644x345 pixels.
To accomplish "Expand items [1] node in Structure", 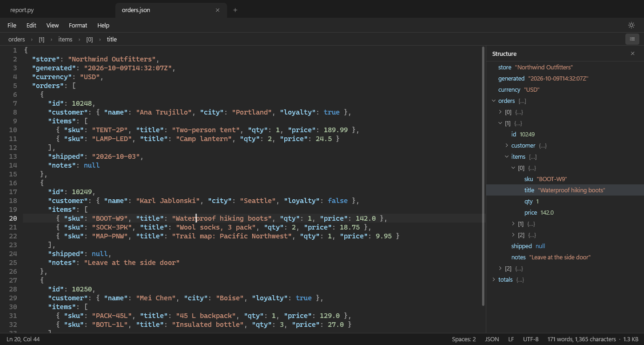I will [x=513, y=223].
